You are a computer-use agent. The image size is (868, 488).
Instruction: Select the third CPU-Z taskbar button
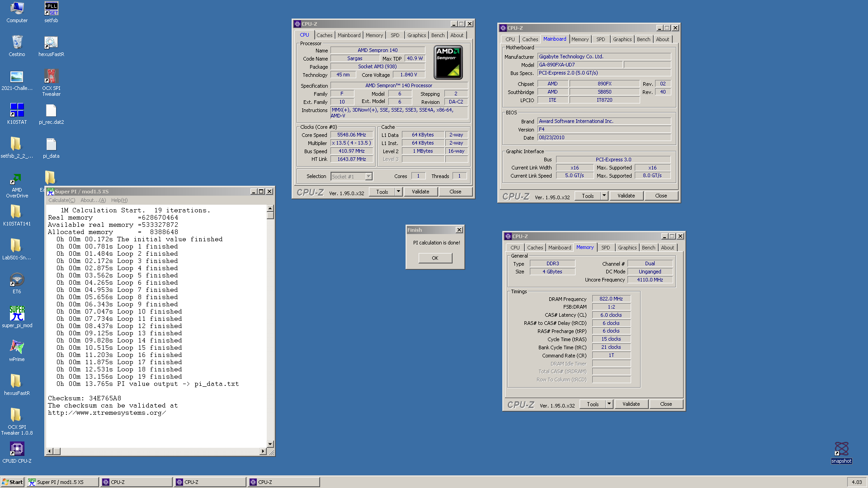click(283, 482)
